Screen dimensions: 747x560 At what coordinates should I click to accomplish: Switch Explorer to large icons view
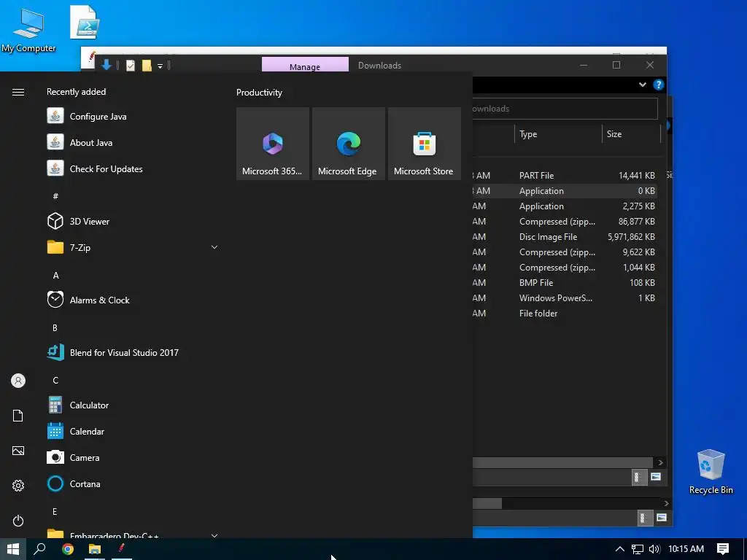(x=656, y=477)
